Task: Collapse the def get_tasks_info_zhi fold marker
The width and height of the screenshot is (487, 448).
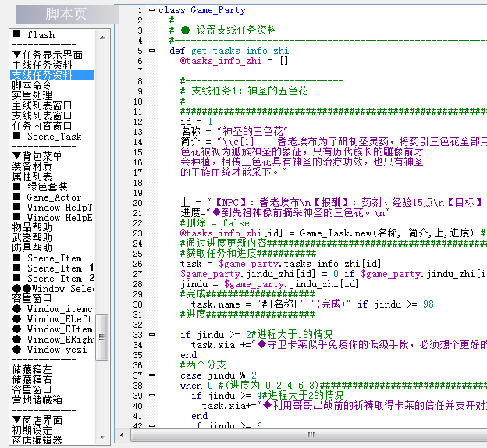Action: (151, 50)
